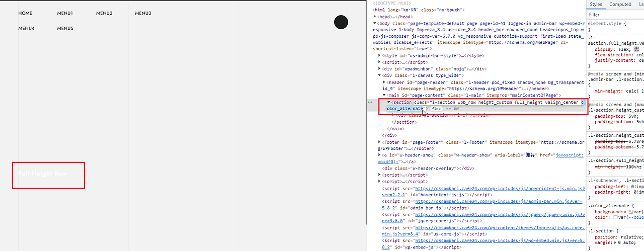Select the html lang="ko-KR" element row
644x251 pixels.
point(419,10)
